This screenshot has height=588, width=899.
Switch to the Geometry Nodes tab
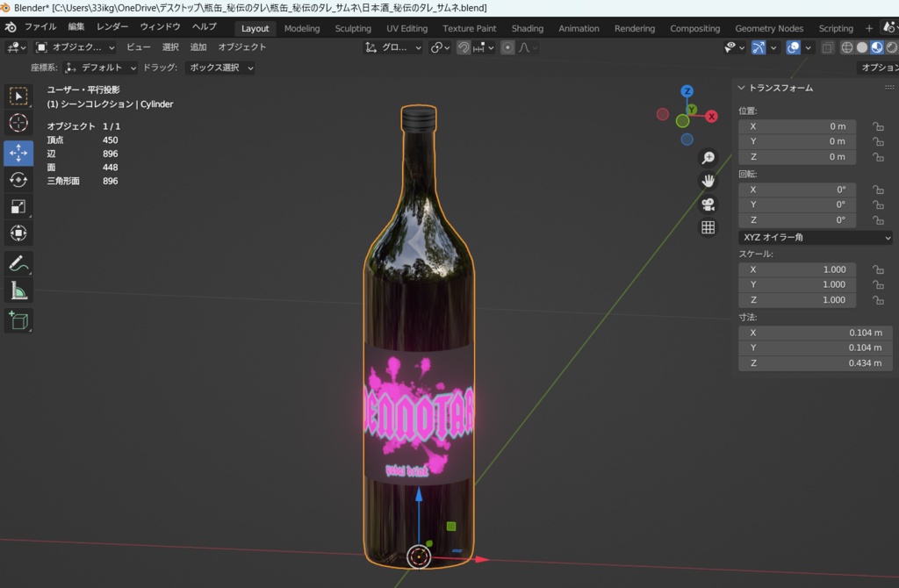click(769, 28)
